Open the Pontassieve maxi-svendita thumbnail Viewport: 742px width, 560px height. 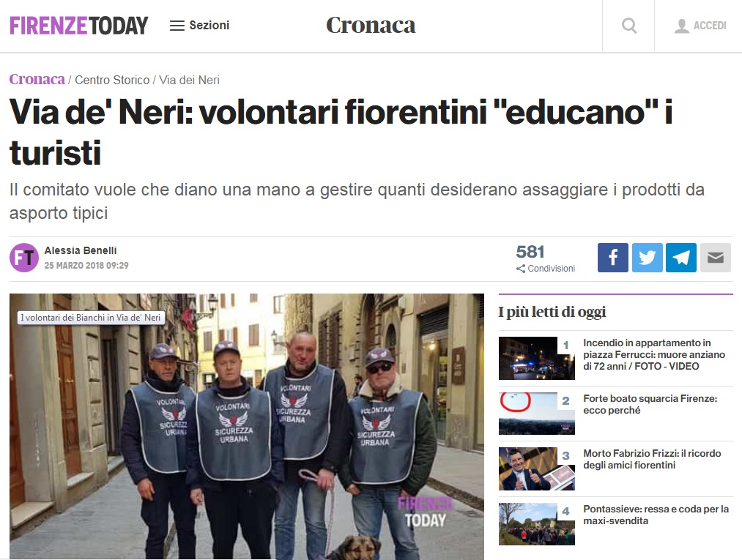coord(537,524)
